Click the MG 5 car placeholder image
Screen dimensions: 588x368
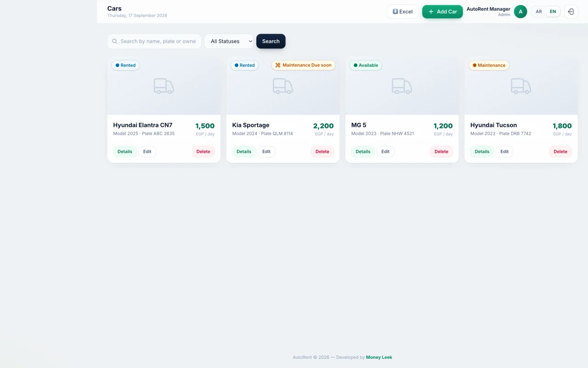coord(402,86)
